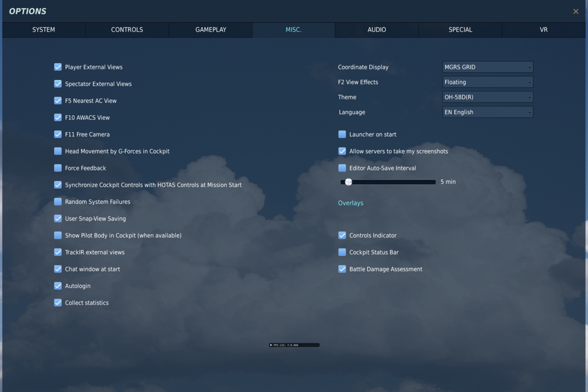
Task: Toggle F10 AWACS View checkbox
Action: tap(58, 118)
